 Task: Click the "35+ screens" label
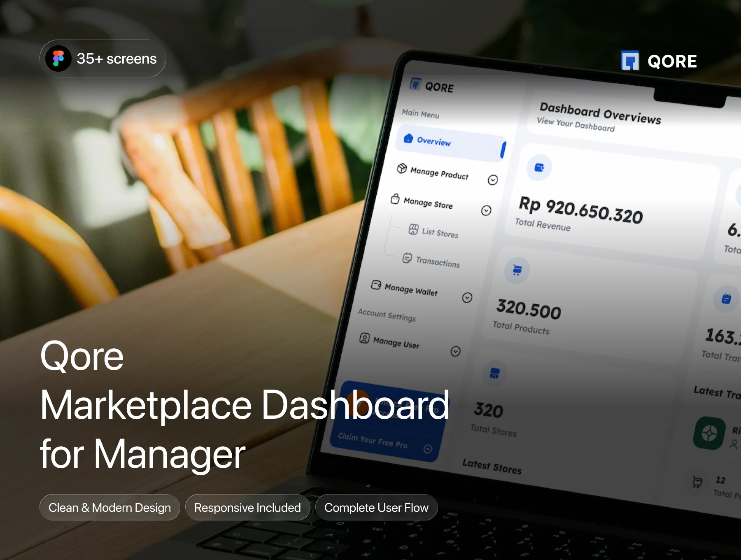click(x=117, y=59)
